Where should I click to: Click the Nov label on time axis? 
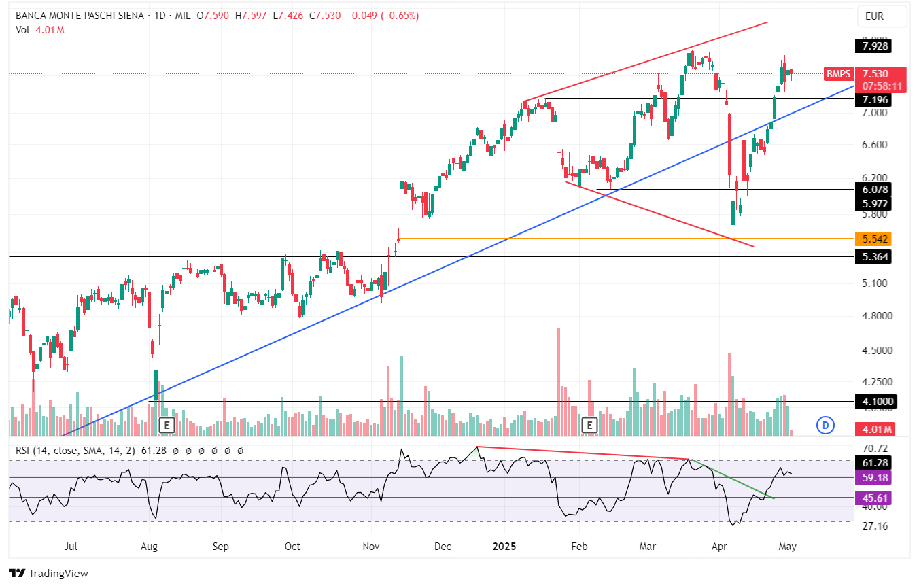click(371, 546)
